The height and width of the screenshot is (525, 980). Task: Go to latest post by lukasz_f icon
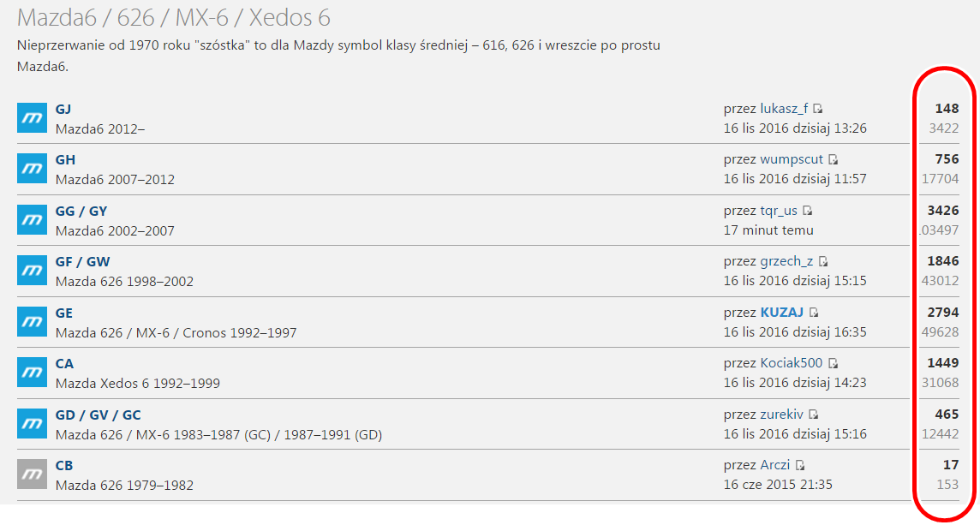point(818,109)
